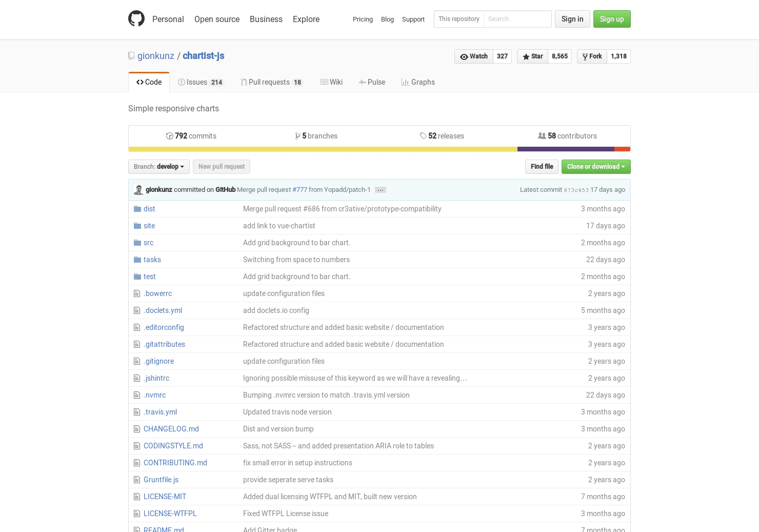
Task: Click gionkunz's avatar in the commit bar
Action: pos(138,190)
